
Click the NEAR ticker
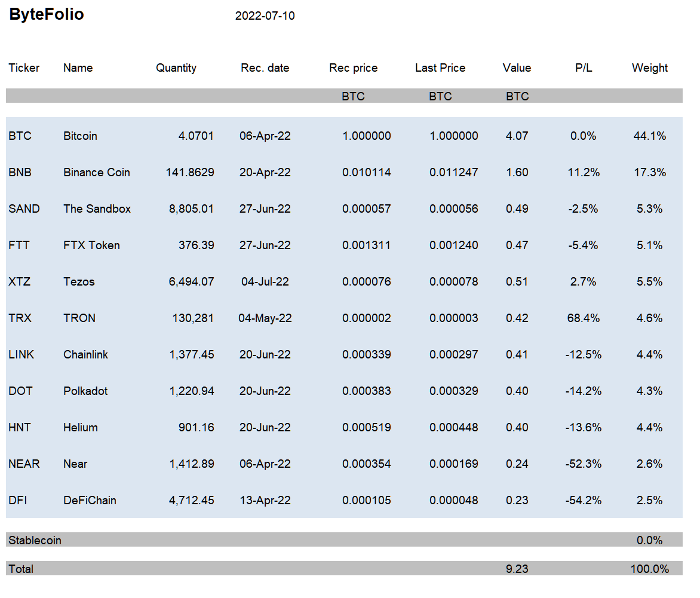pos(24,464)
